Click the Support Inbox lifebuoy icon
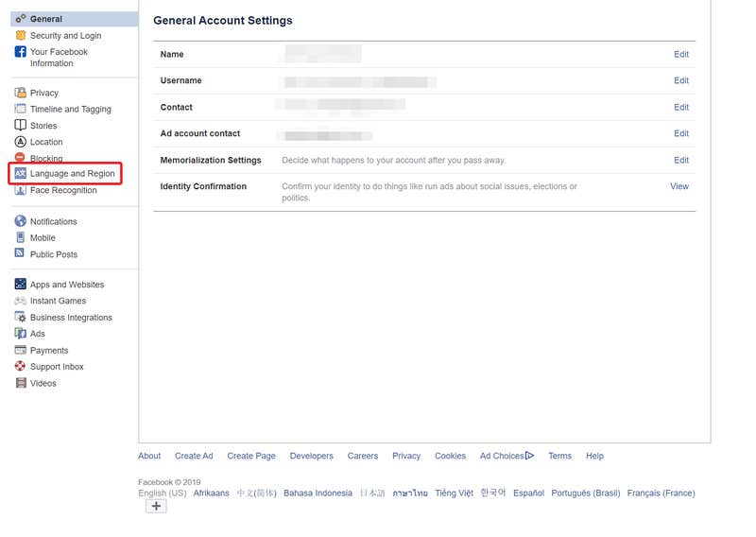This screenshot has width=756, height=537. [x=20, y=366]
